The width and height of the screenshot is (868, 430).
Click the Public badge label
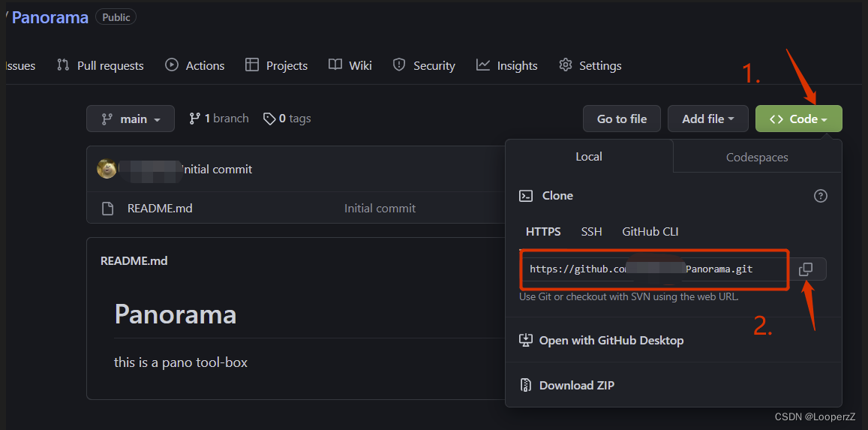[116, 17]
